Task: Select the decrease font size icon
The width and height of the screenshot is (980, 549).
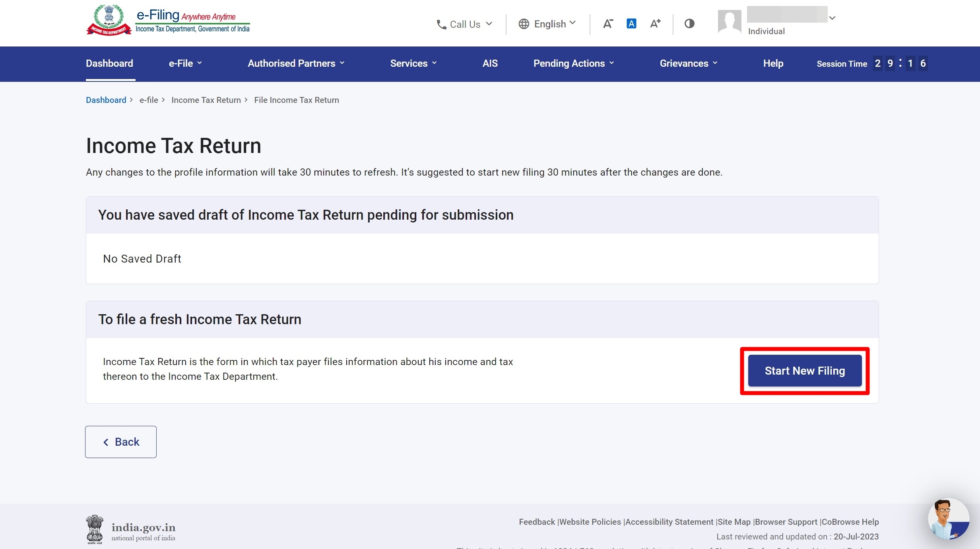Action: 608,24
